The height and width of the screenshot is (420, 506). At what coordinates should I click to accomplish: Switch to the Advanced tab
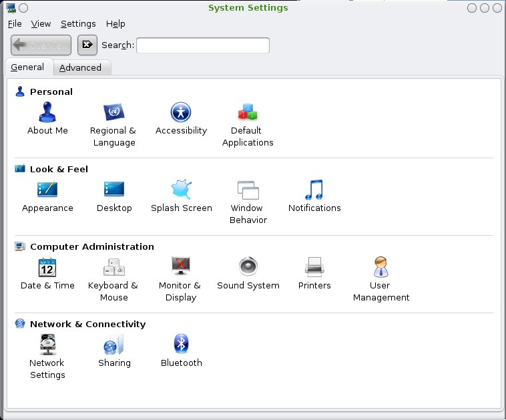click(80, 67)
